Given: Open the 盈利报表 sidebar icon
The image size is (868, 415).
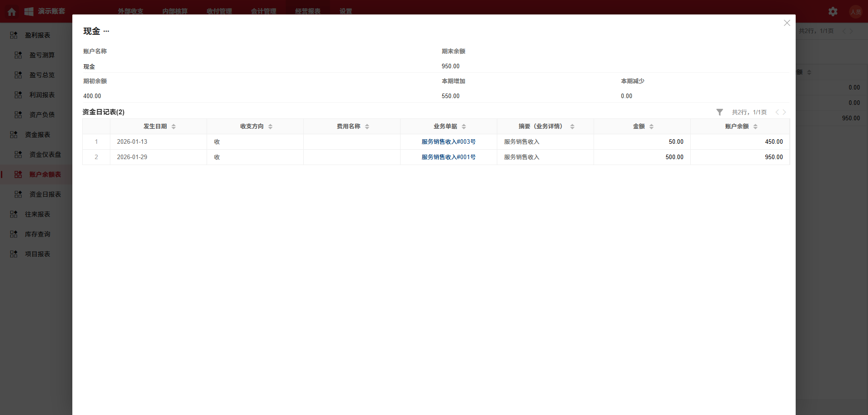Looking at the screenshot, I should [13, 35].
